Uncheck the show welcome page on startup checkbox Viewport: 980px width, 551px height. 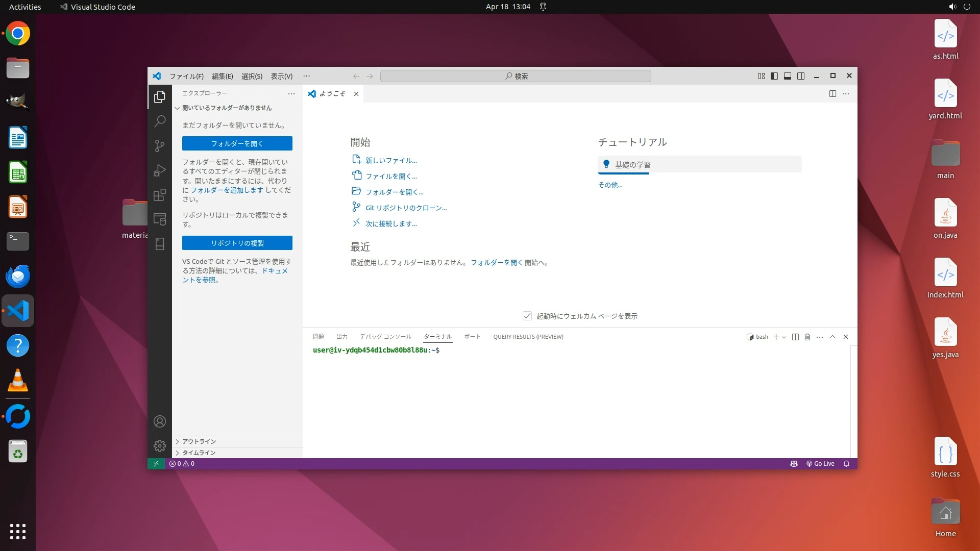pyautogui.click(x=527, y=316)
